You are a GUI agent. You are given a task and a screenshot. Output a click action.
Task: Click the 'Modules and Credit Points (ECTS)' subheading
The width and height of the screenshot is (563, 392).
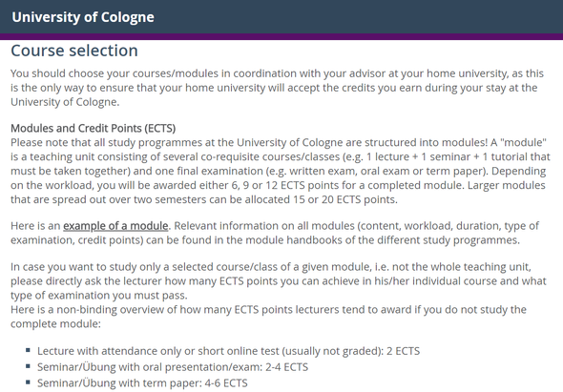coord(93,128)
